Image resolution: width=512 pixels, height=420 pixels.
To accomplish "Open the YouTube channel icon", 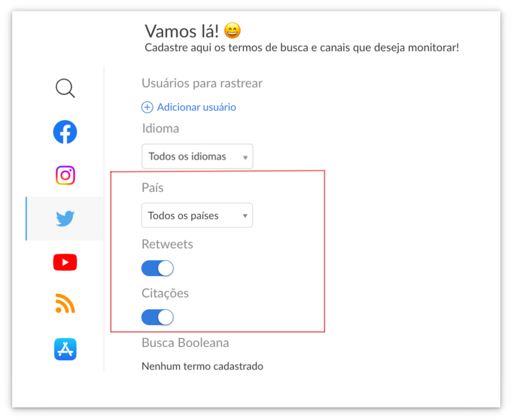I will coord(65,262).
